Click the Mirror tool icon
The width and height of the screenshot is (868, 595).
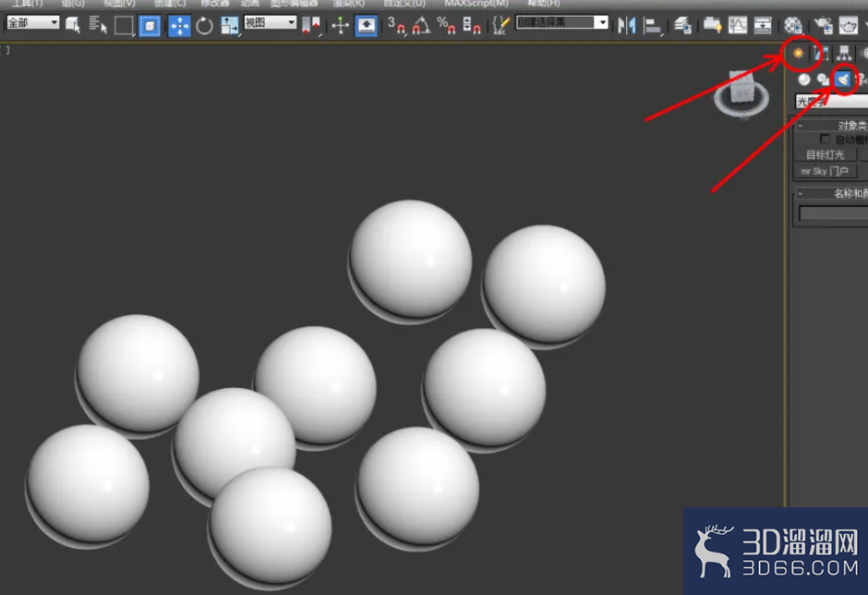pos(627,26)
